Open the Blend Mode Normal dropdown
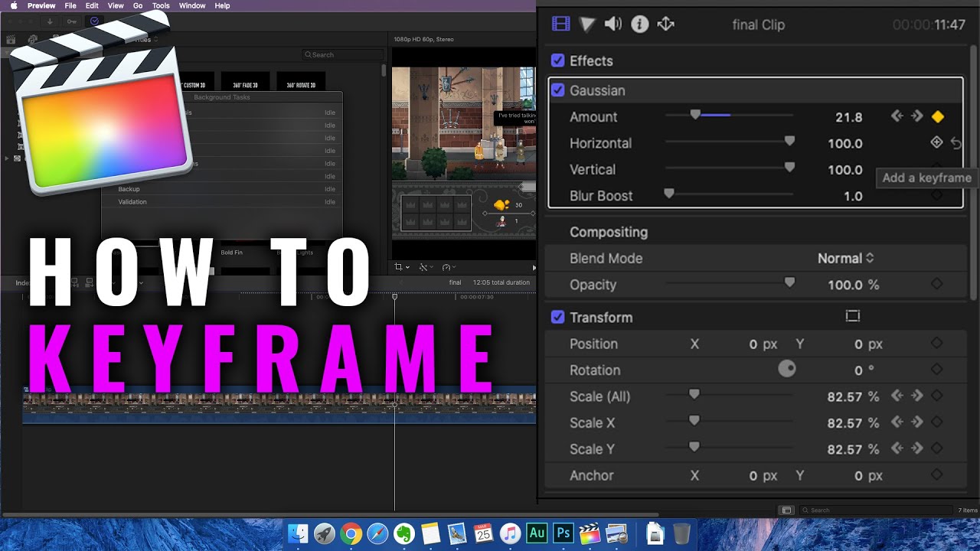980x551 pixels. [845, 258]
